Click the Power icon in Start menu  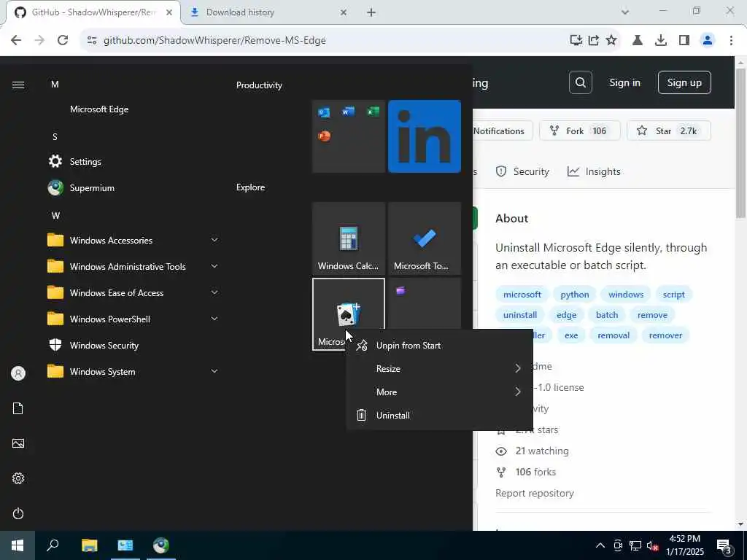point(18,513)
